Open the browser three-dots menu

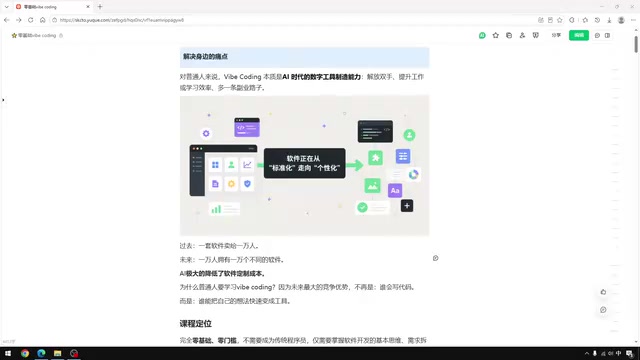pyautogui.click(x=633, y=20)
